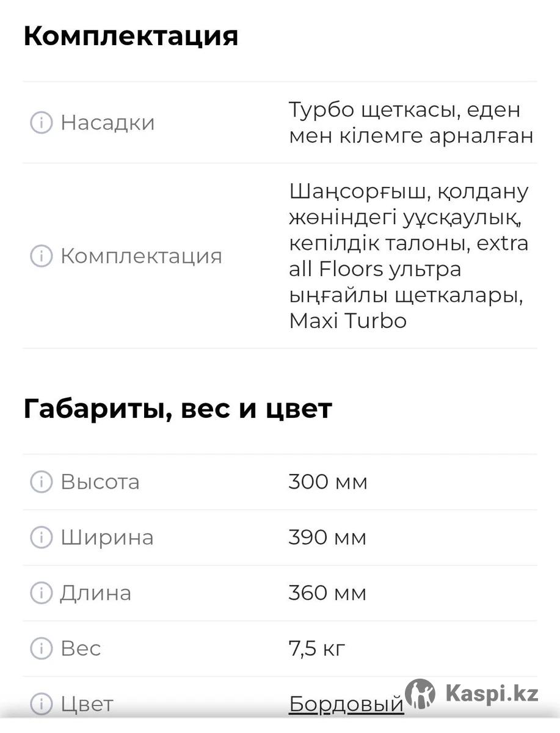The image size is (560, 733).
Task: Click the "Турбо щеткасы" attachments description
Action: 410,123
